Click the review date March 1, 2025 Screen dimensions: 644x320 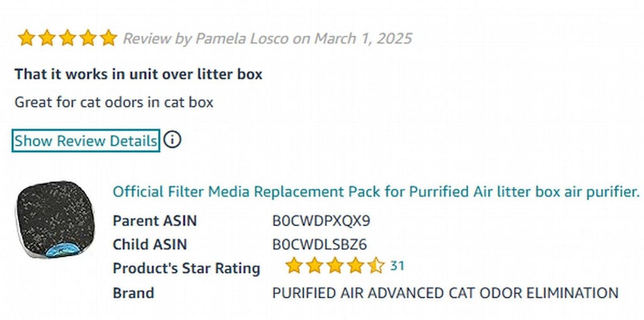pos(363,38)
